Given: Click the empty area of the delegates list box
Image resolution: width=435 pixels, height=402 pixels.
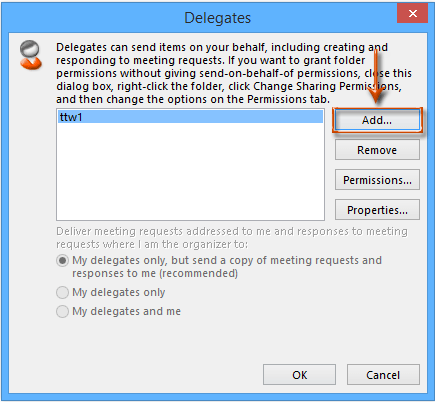Looking at the screenshot, I should point(190,172).
